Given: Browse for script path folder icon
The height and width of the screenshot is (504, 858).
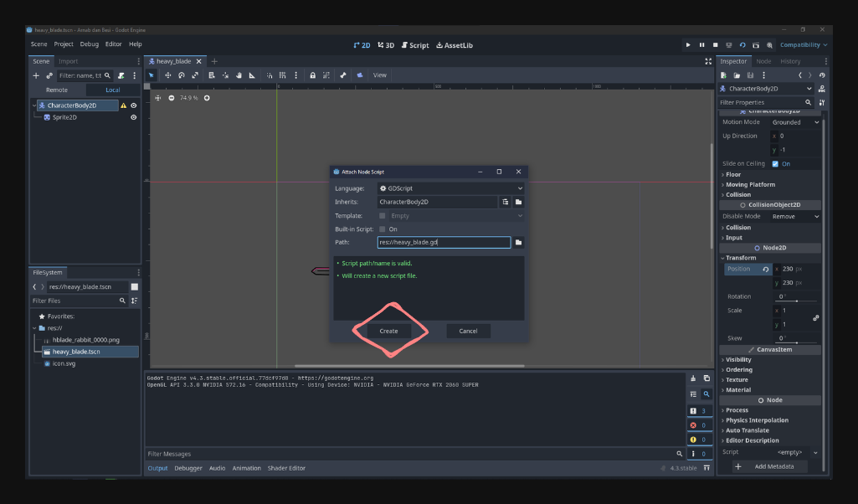Looking at the screenshot, I should (x=518, y=242).
